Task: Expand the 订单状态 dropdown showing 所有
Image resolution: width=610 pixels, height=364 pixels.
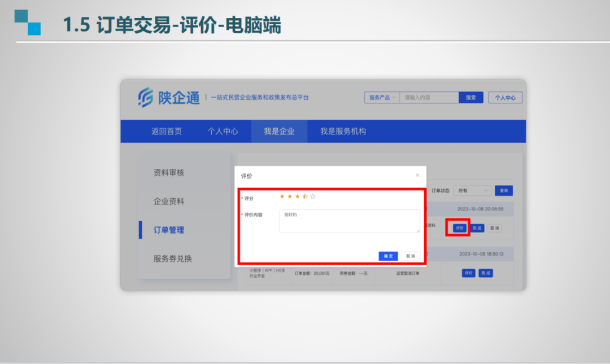Action: tap(473, 191)
